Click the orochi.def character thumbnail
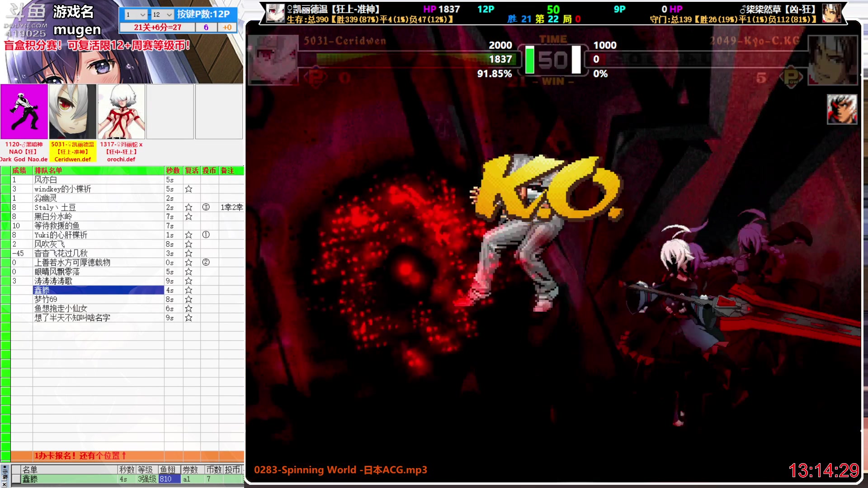This screenshot has height=488, width=868. point(121,111)
